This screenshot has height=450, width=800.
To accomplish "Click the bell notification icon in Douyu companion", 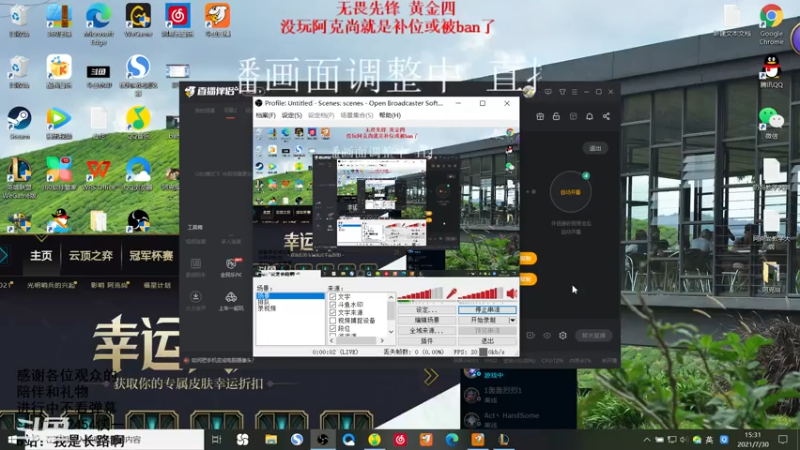I will point(589,116).
